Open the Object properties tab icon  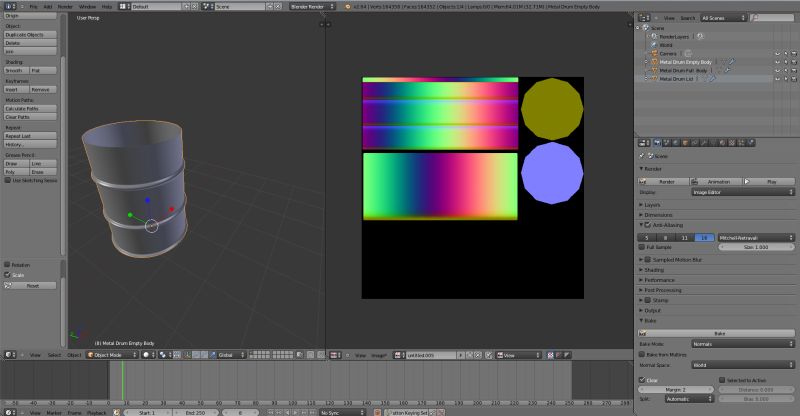coord(685,143)
